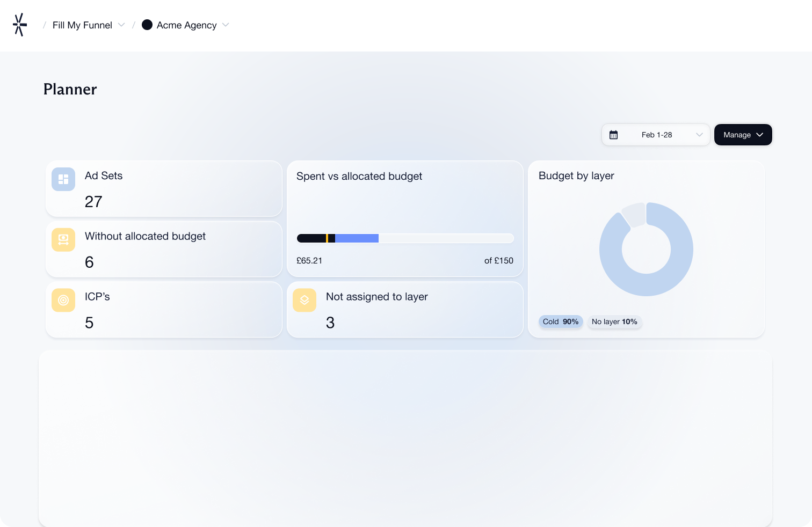Click the Spent vs allocated budget title
The height and width of the screenshot is (527, 812).
click(359, 176)
